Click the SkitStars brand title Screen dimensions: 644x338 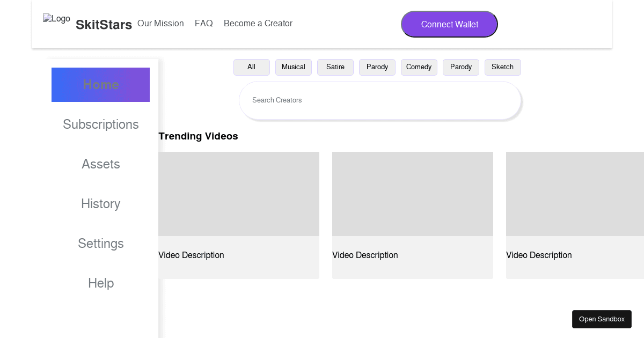(x=104, y=25)
